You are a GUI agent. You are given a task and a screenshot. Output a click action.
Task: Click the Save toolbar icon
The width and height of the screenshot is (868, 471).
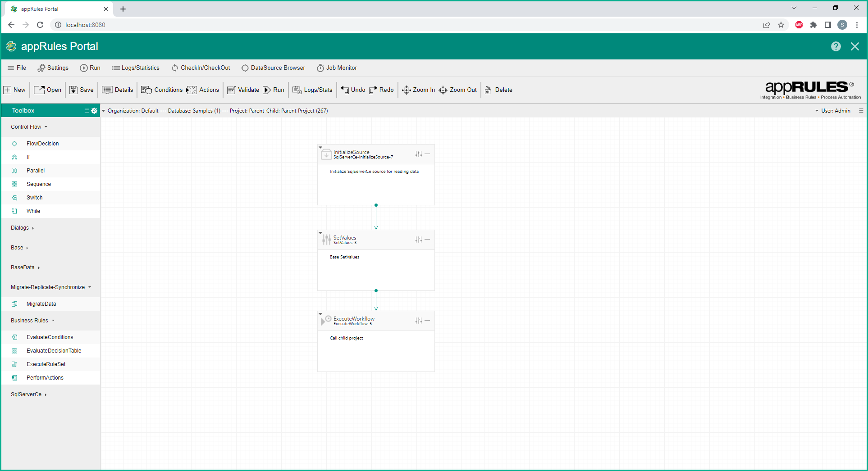[73, 90]
